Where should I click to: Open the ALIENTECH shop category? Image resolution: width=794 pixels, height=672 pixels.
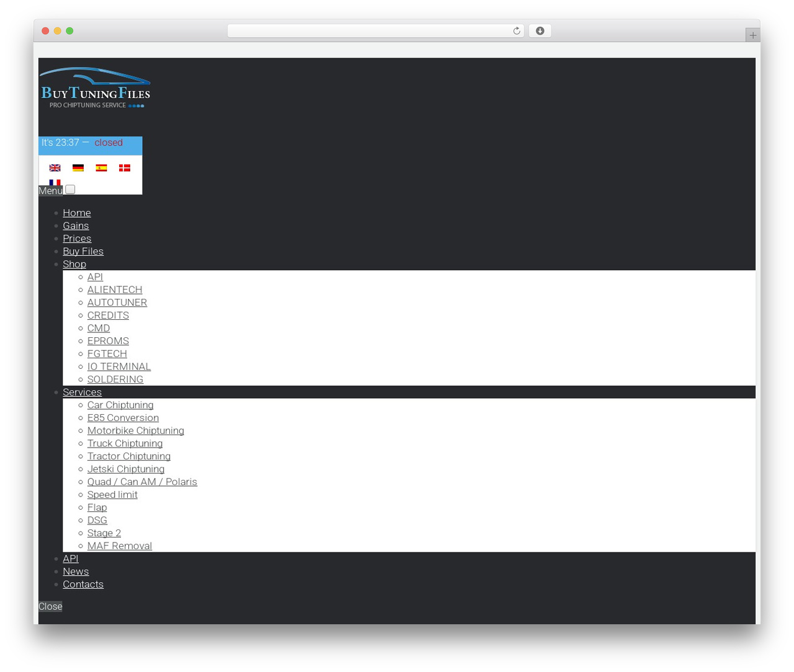tap(115, 290)
